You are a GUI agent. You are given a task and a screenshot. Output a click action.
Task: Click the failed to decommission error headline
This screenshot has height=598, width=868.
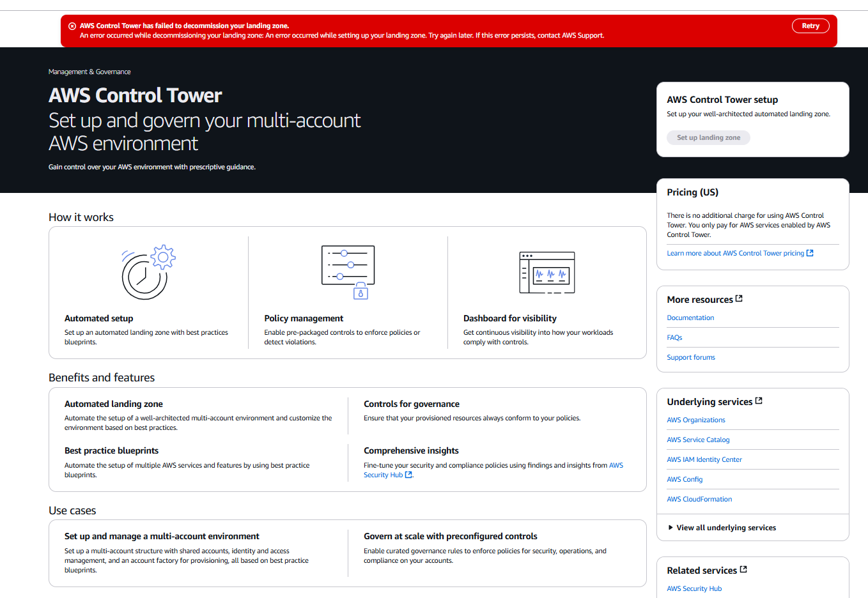click(x=184, y=26)
